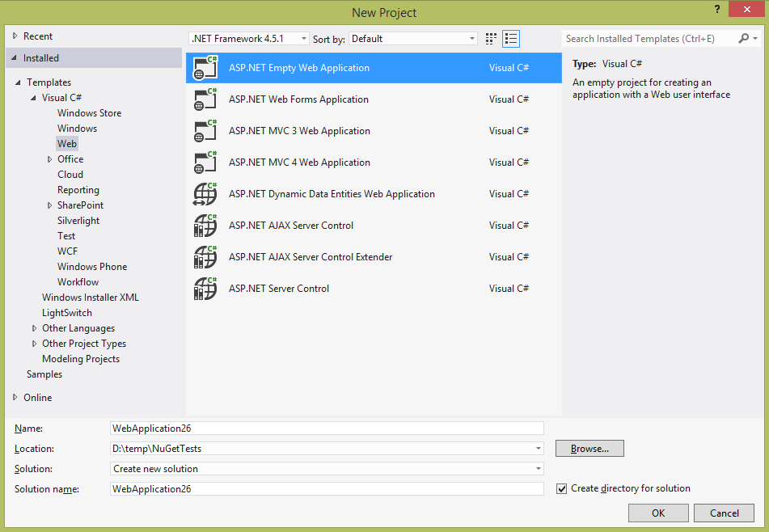Open search options dropdown arrow
The height and width of the screenshot is (532, 769).
click(x=755, y=38)
